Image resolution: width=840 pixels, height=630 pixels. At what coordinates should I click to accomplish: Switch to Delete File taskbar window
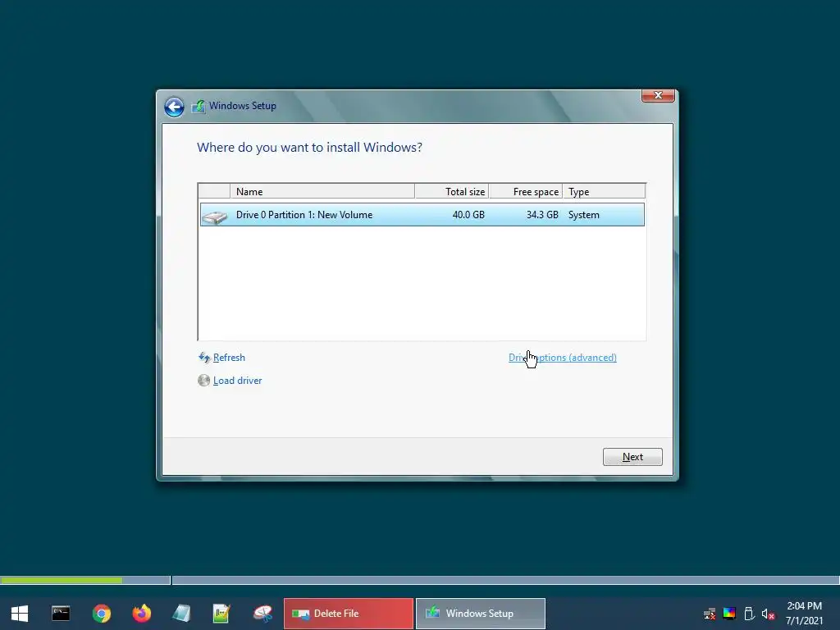point(349,614)
